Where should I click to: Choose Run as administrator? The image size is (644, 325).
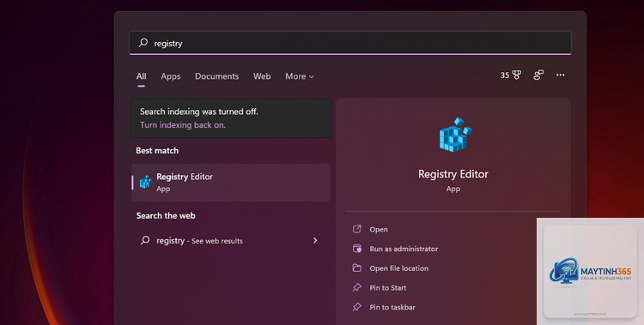(x=404, y=249)
